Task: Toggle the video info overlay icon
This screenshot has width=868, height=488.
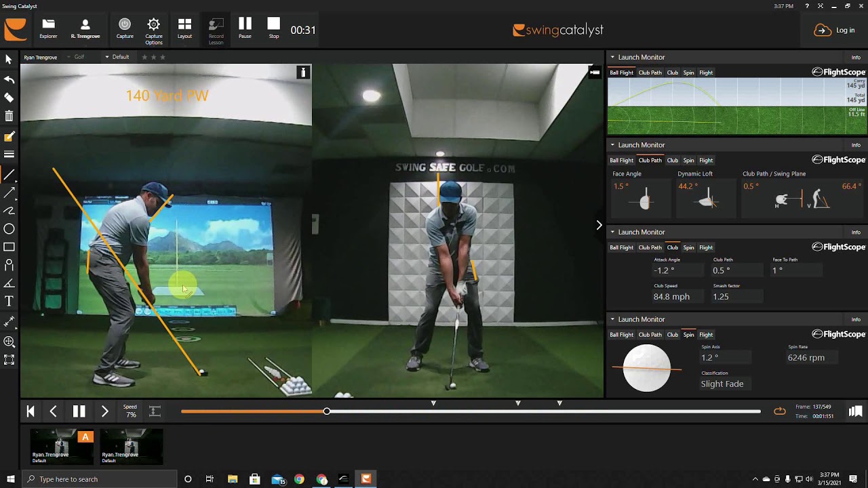Action: click(x=303, y=73)
